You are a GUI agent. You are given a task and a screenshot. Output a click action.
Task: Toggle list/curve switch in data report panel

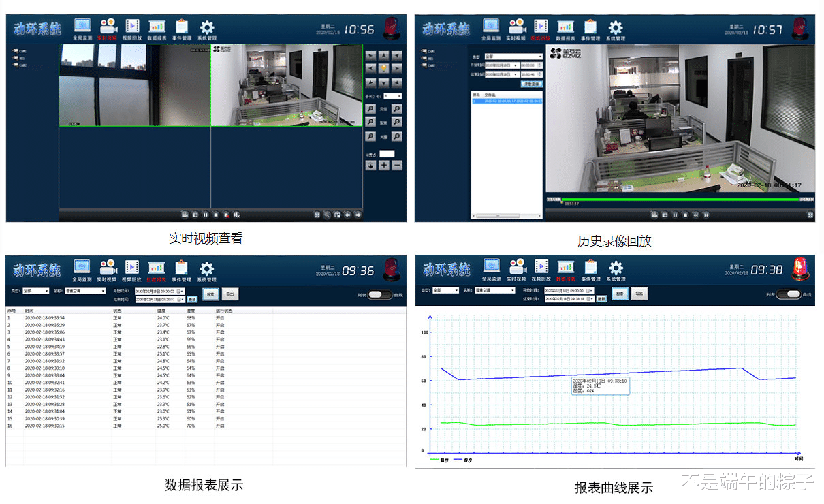coord(379,294)
